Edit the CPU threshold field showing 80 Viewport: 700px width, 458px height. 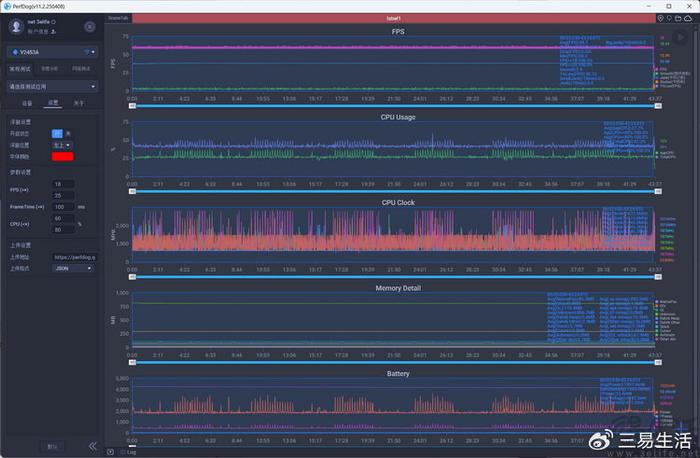63,229
